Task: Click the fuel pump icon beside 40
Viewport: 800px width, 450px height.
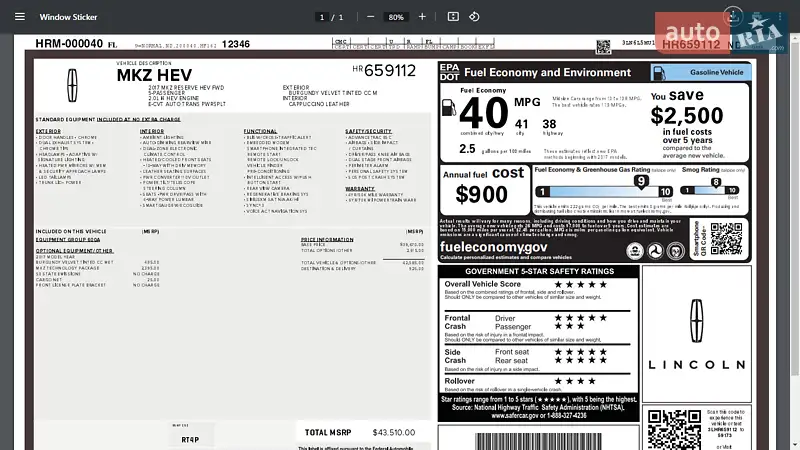Action: [x=448, y=108]
